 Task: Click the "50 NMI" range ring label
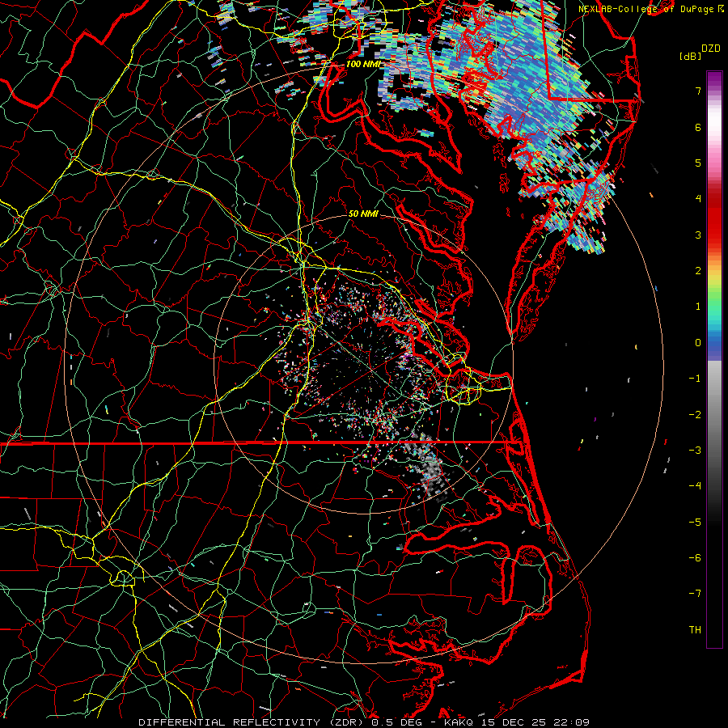point(363,214)
